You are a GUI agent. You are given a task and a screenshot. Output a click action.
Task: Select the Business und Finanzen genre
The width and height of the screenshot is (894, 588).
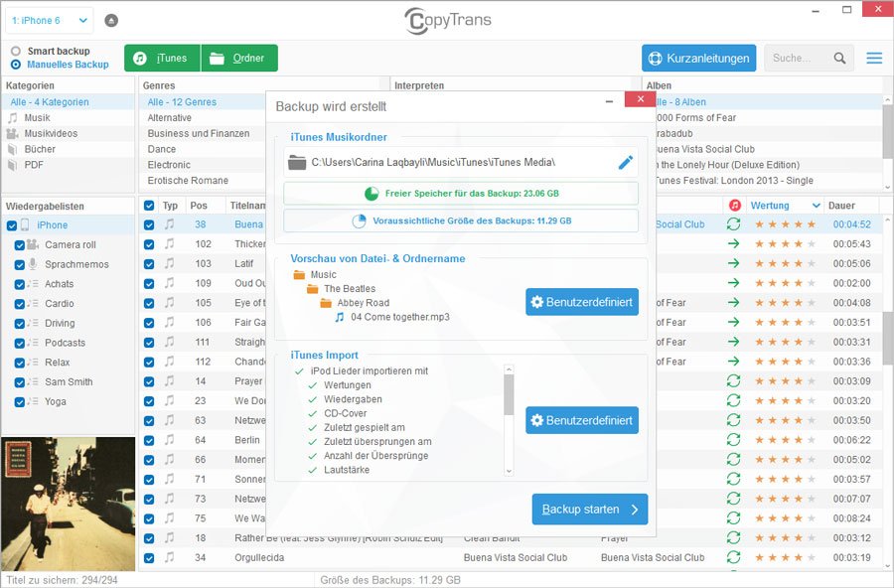point(199,133)
